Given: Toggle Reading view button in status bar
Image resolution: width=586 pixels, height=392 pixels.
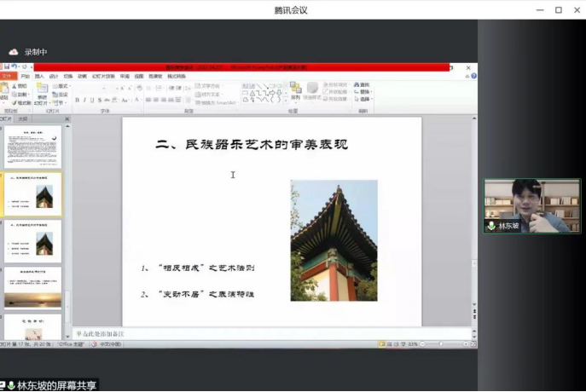Looking at the screenshot, I should click(396, 344).
